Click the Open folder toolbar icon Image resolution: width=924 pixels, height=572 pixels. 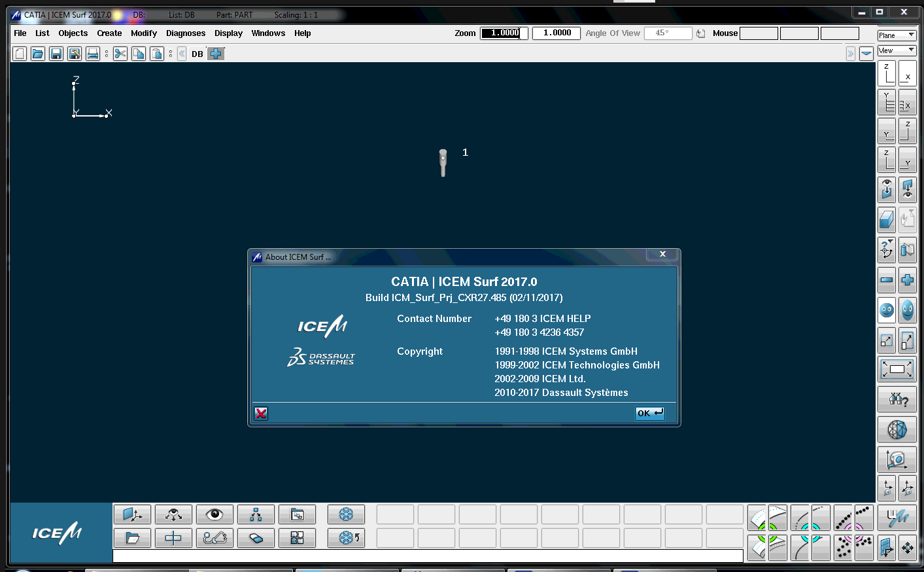pos(38,54)
